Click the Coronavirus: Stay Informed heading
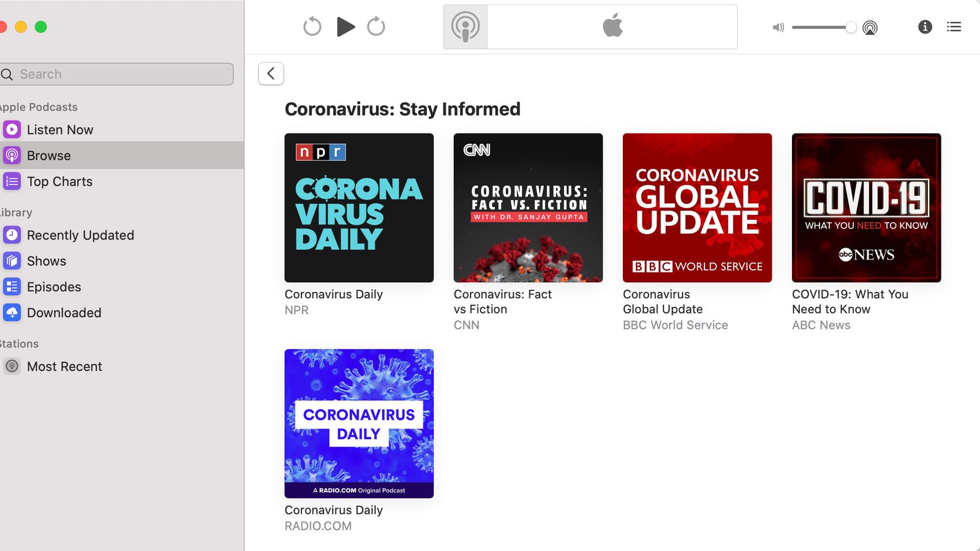Image resolution: width=980 pixels, height=551 pixels. tap(402, 109)
